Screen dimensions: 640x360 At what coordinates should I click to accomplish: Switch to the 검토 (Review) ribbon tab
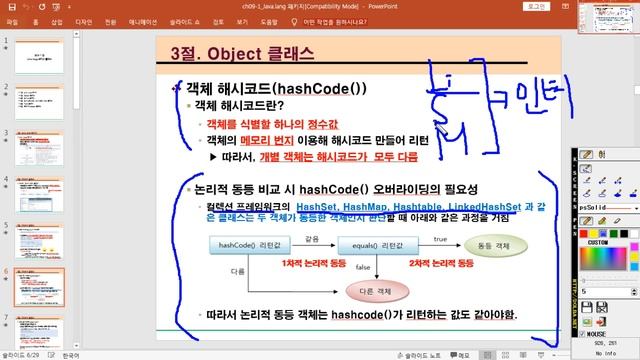tap(218, 22)
